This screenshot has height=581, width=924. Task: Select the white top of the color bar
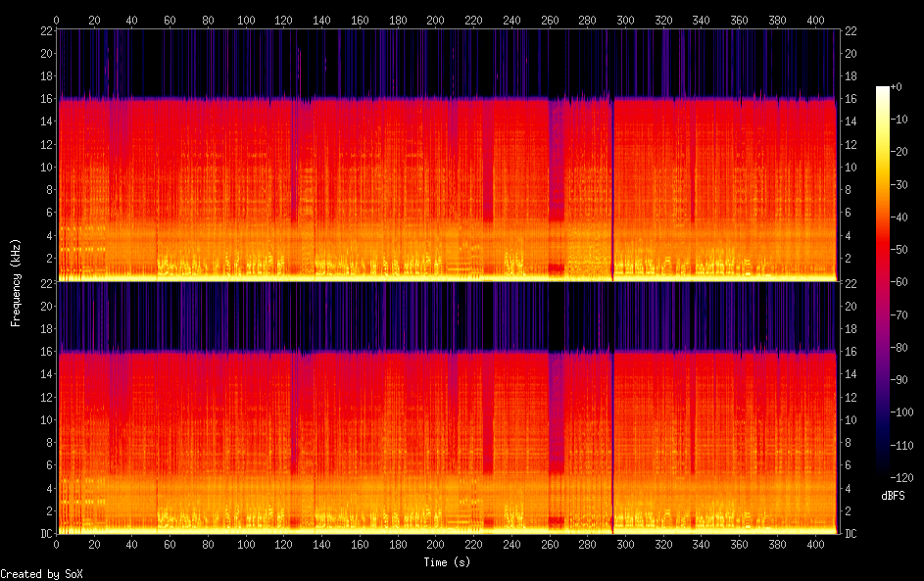point(882,90)
